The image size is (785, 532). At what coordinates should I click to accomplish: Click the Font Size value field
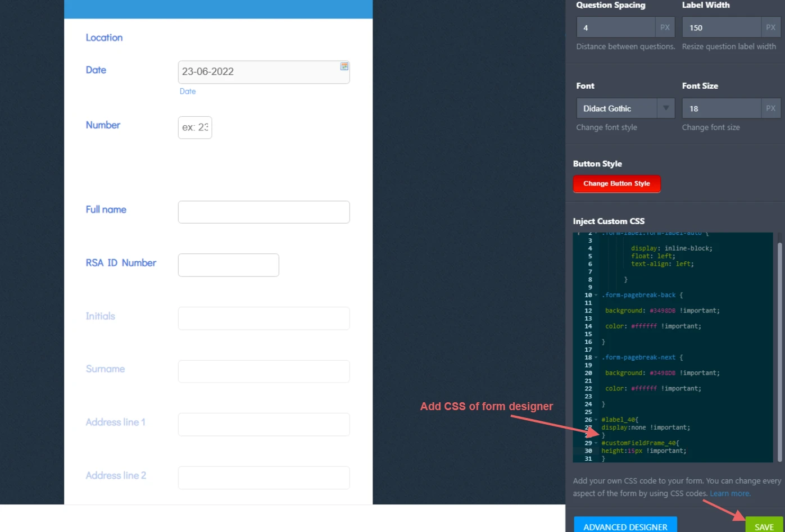point(721,108)
